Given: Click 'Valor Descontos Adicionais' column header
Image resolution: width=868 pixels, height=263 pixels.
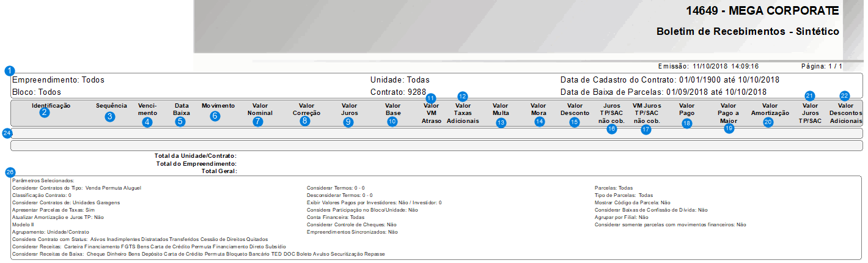Looking at the screenshot, I should click(x=845, y=113).
